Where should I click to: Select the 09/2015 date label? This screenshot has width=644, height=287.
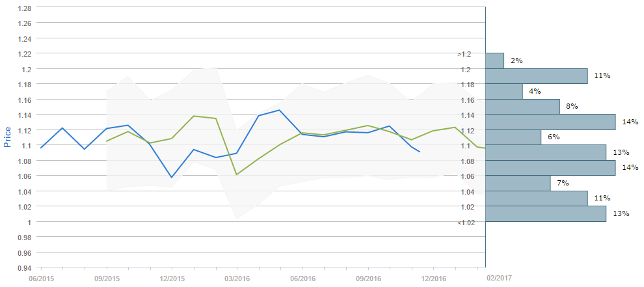tap(107, 277)
